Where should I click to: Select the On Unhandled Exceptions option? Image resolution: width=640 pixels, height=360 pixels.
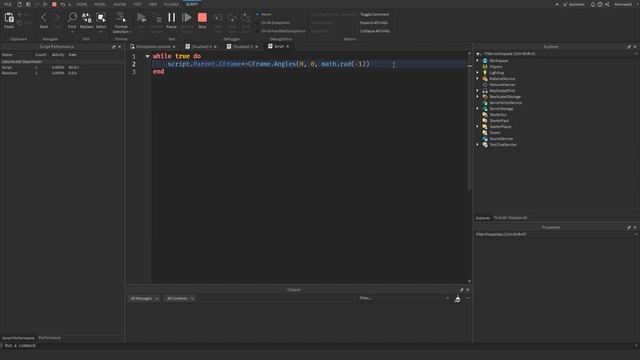coord(281,31)
